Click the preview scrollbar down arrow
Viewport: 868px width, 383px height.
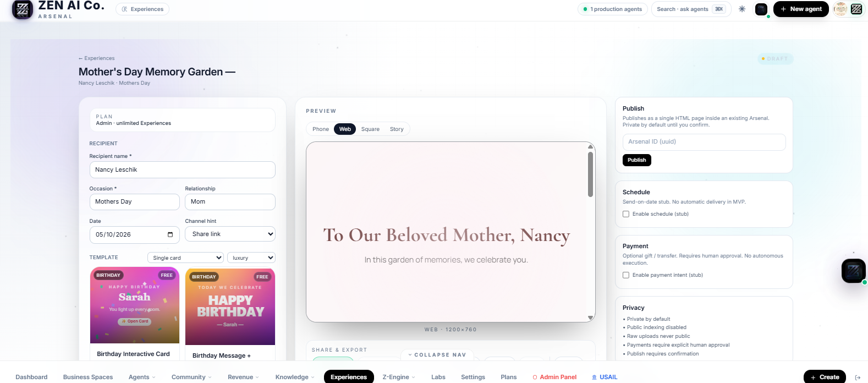pos(590,318)
